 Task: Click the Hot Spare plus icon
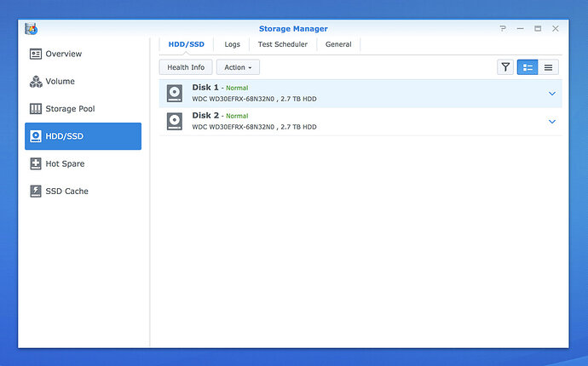click(x=36, y=163)
